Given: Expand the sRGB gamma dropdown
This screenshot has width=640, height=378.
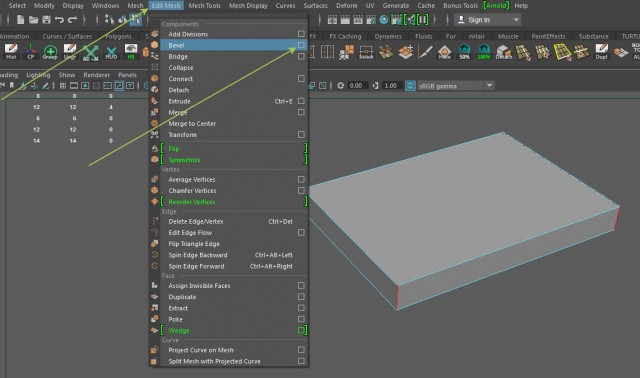Looking at the screenshot, I should pyautogui.click(x=489, y=86).
